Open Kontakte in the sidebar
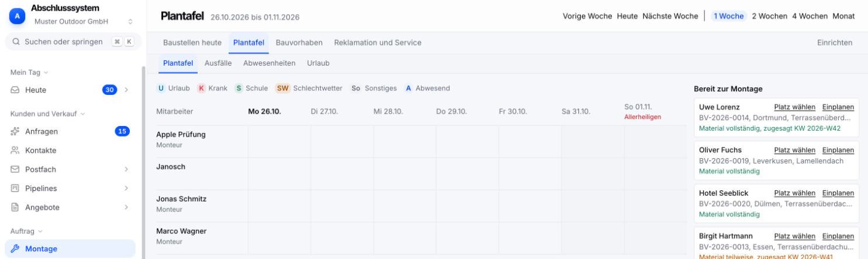The width and height of the screenshot is (868, 259). point(70,150)
